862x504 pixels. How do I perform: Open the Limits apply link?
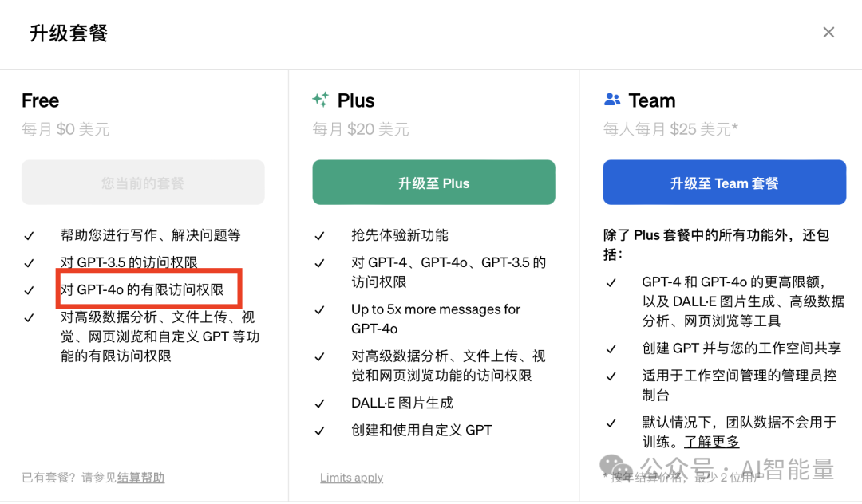point(351,478)
